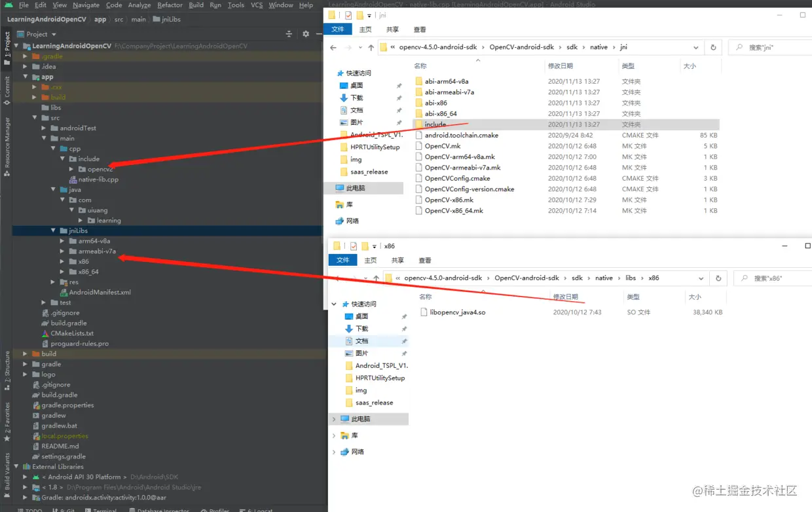Click the Android Studio logo icon
This screenshot has height=512, width=812.
[7, 5]
